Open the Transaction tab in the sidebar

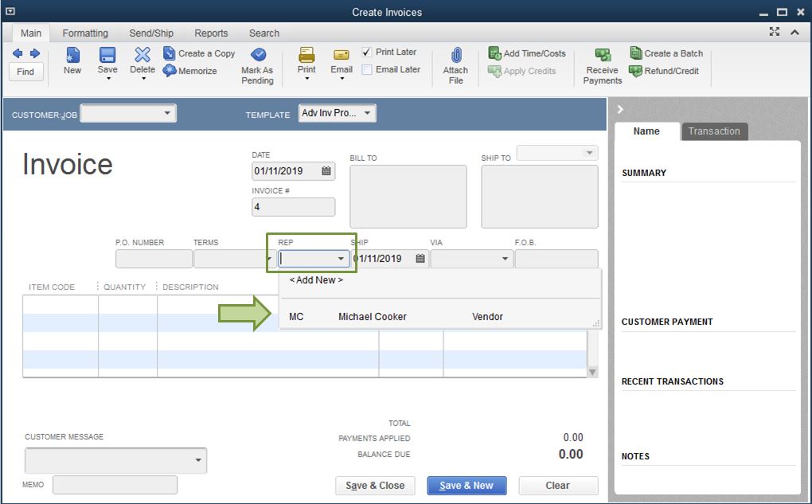pyautogui.click(x=714, y=131)
